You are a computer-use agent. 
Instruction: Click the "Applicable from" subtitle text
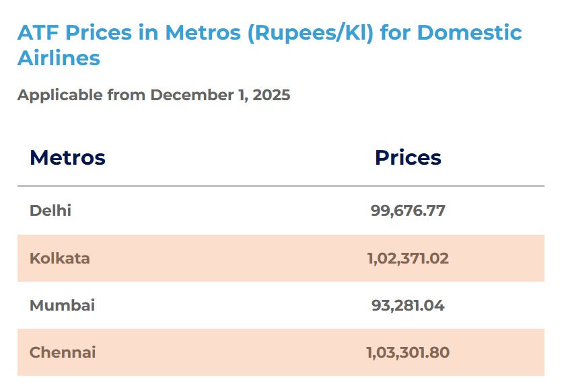81,95
